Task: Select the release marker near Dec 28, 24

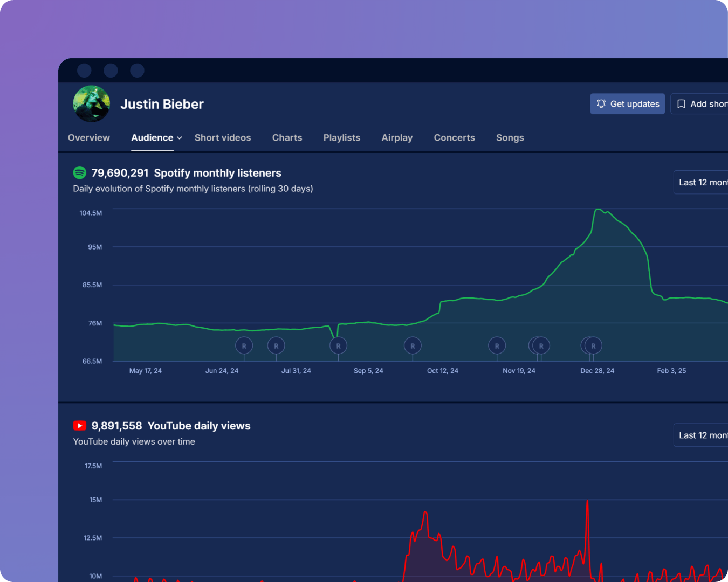Action: point(594,345)
